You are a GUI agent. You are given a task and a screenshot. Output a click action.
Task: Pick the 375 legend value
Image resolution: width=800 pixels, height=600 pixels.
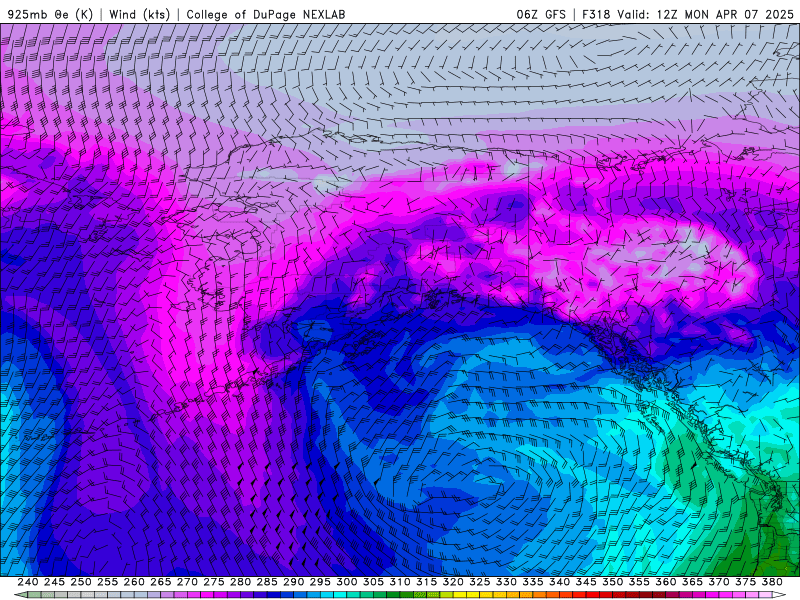pyautogui.click(x=745, y=582)
